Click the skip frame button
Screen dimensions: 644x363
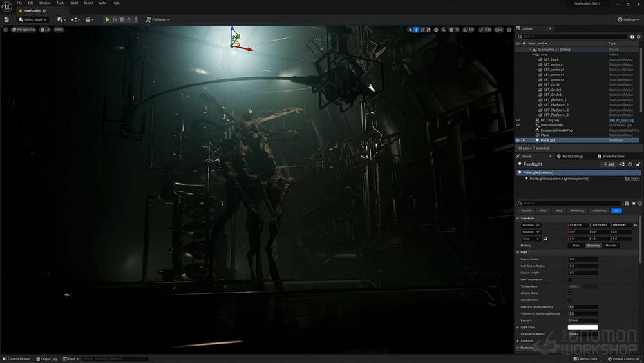115,19
